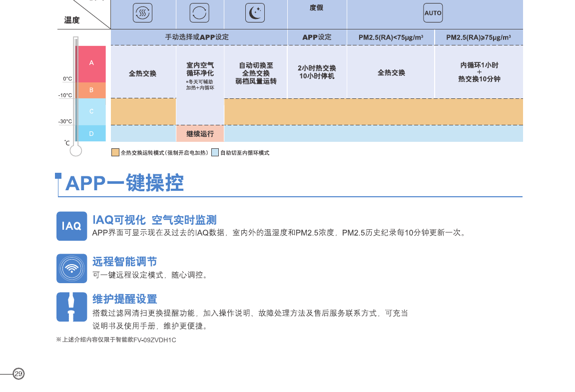Click the moon sleep mode icon

[x=255, y=13]
